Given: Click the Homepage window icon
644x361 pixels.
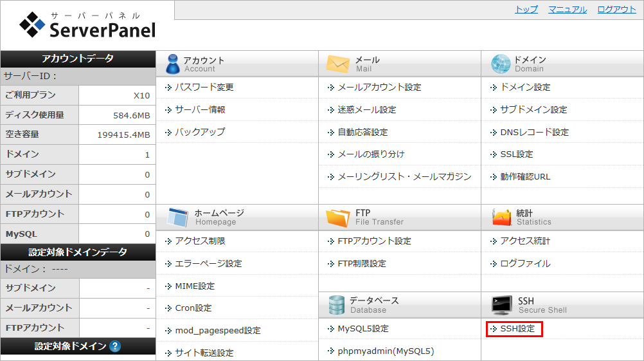Looking at the screenshot, I should [177, 218].
